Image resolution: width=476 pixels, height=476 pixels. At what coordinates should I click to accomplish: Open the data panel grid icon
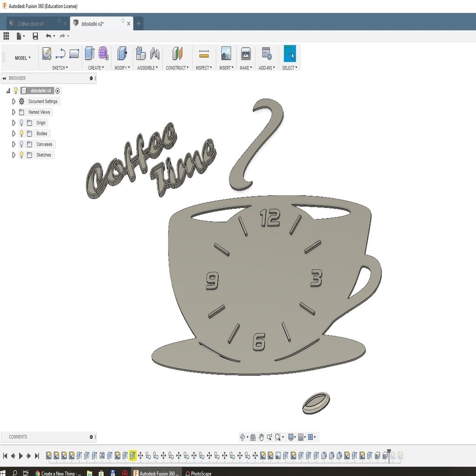pyautogui.click(x=6, y=36)
